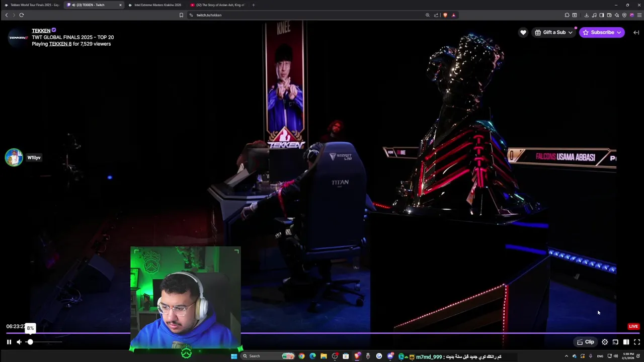The height and width of the screenshot is (362, 644).
Task: Open Chrome from the taskbar
Action: pos(301,356)
